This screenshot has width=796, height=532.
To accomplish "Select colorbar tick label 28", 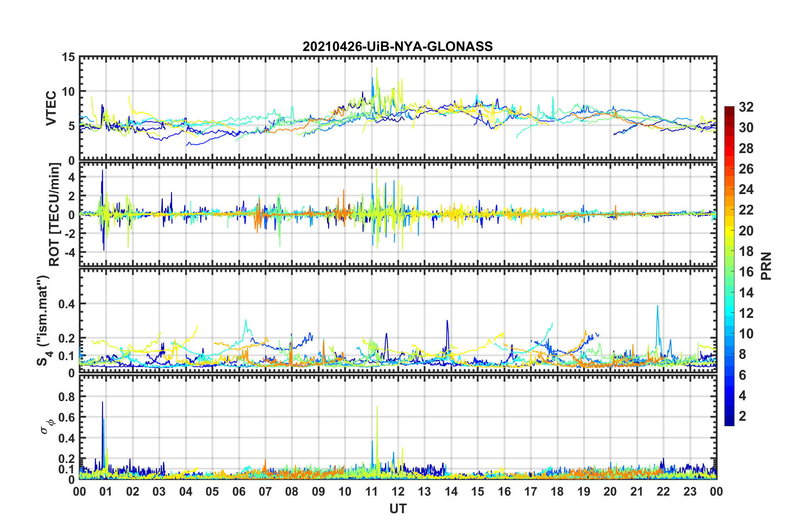I will click(746, 148).
